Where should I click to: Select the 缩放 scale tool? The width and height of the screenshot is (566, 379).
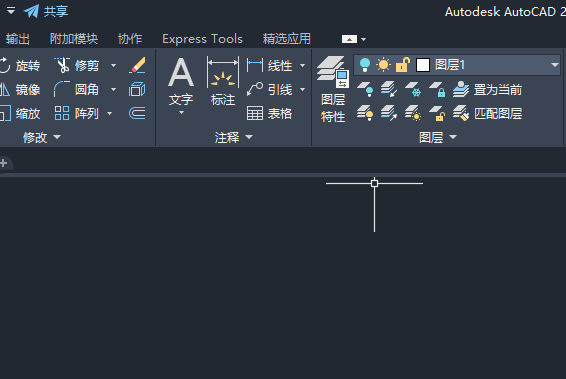coord(20,113)
